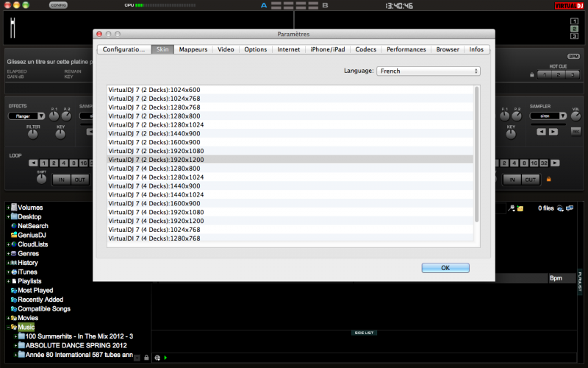588x368 pixels.
Task: Expand the Volumes tree node
Action: pos(8,208)
